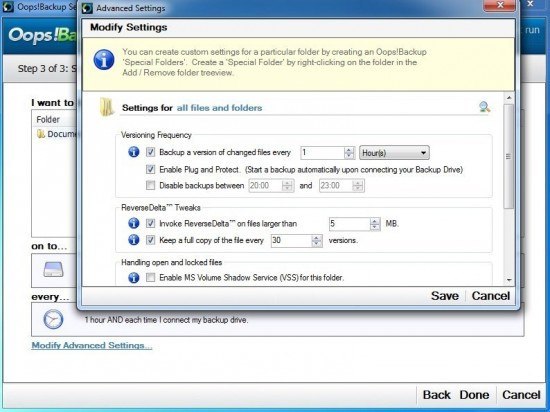Open the Hour(s) interval dropdown

click(x=394, y=153)
